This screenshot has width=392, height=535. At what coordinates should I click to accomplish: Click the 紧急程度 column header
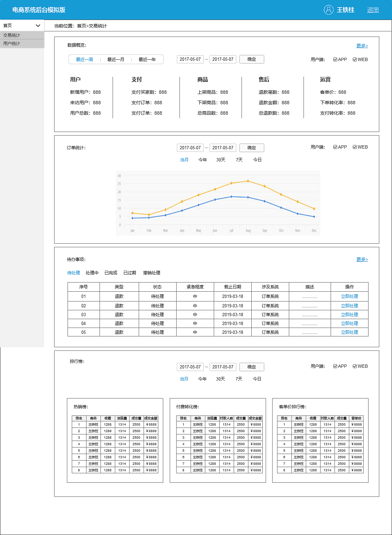click(195, 287)
